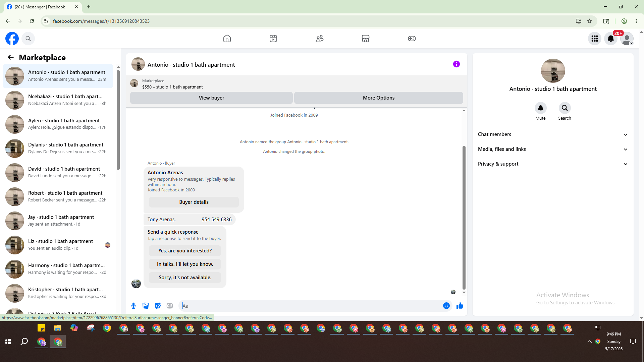Screen dimensions: 644x362
Task: Open the notifications bell
Action: coord(611,39)
